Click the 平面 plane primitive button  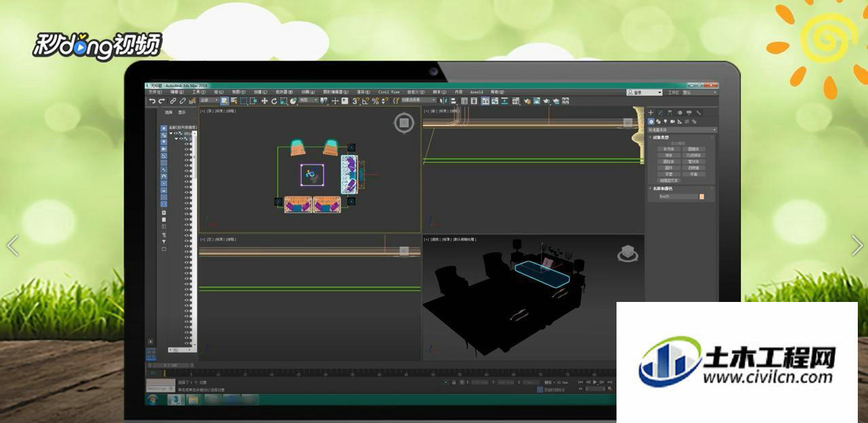pos(693,174)
